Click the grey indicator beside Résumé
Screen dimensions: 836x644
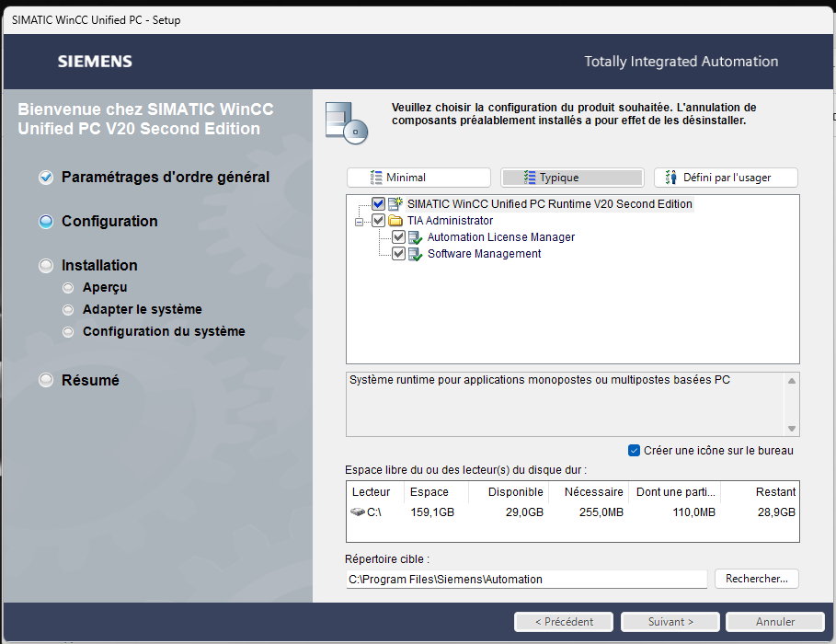coord(46,381)
